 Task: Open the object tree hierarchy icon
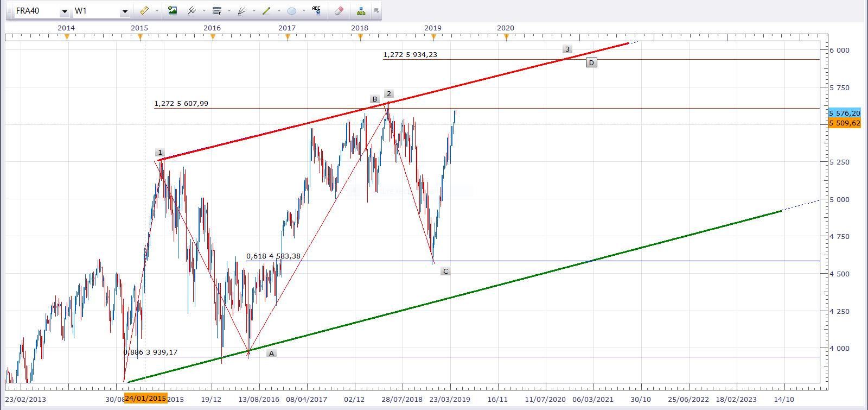pos(361,10)
